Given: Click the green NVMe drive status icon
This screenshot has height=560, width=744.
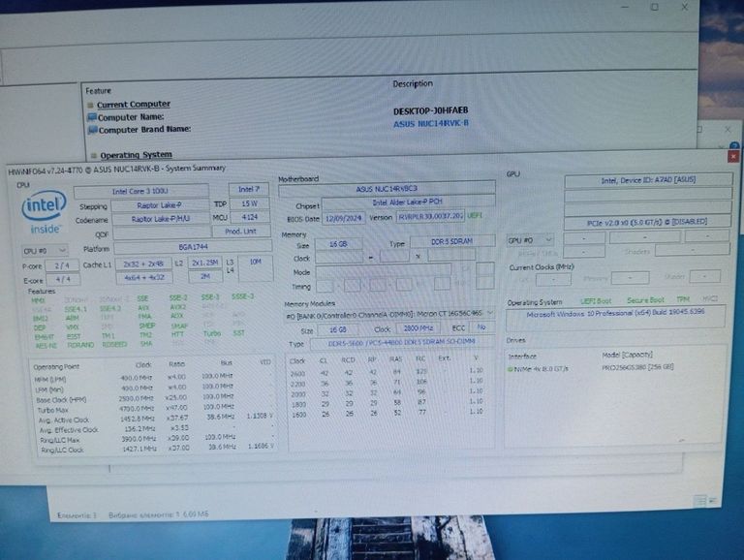Looking at the screenshot, I should point(511,369).
